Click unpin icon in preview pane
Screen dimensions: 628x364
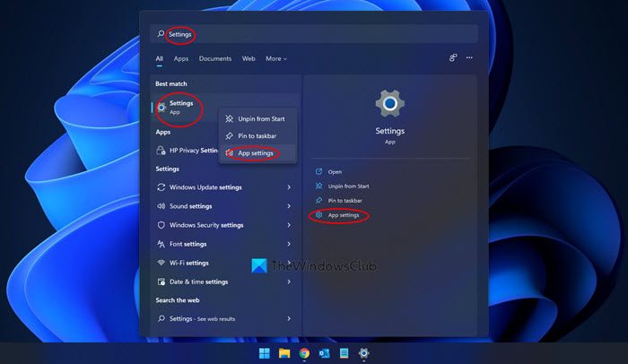click(318, 186)
